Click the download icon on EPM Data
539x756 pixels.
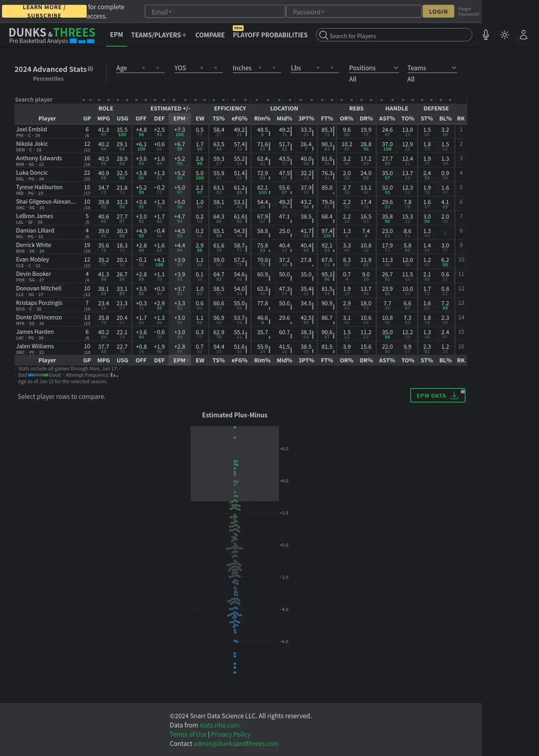point(454,396)
